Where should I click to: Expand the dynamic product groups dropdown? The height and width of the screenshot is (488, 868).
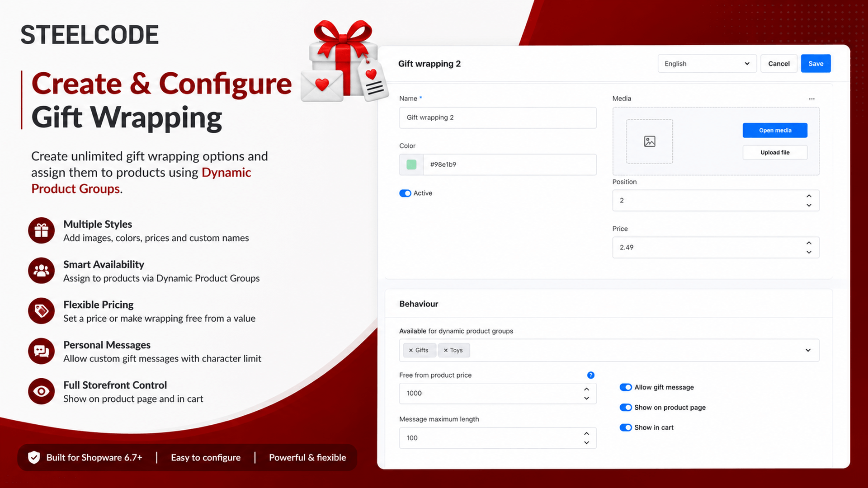pyautogui.click(x=808, y=350)
